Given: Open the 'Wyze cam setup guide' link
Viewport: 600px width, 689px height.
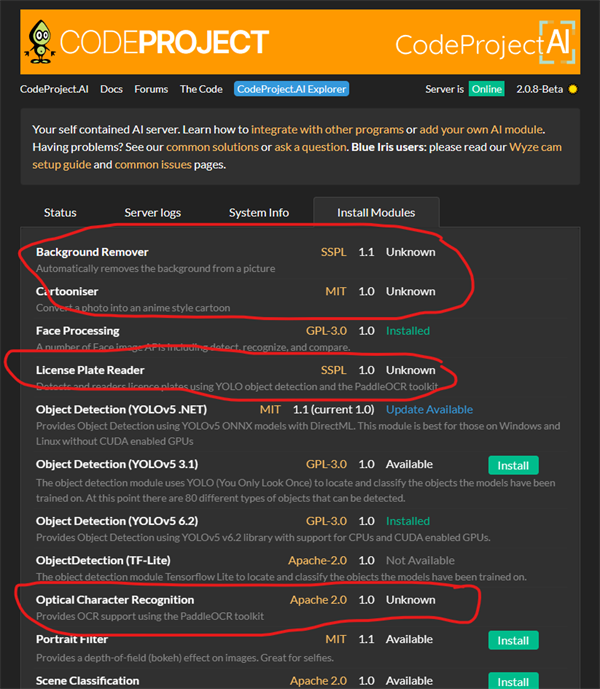Looking at the screenshot, I should (535, 147).
